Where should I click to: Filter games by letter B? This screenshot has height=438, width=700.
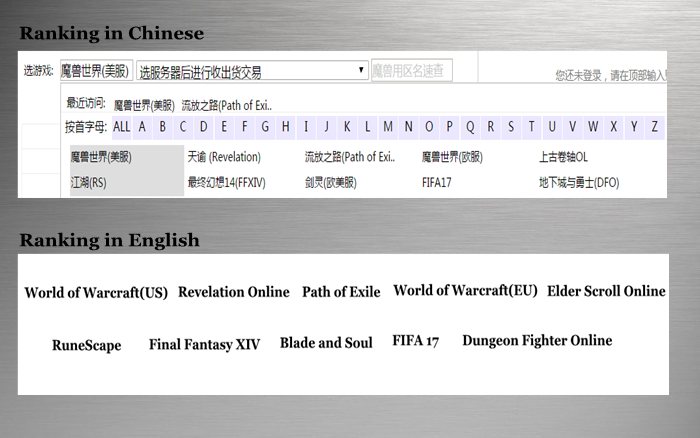tap(162, 127)
